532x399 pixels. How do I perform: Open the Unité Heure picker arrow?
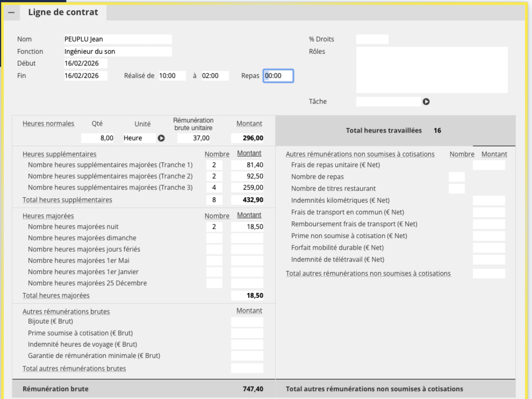tap(161, 138)
